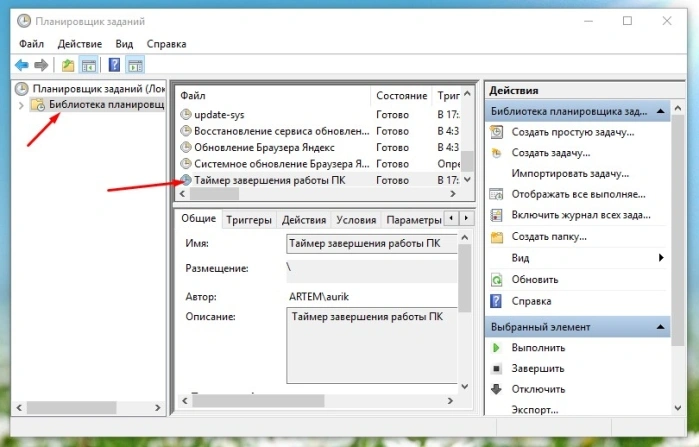Toggle the show/hide console tree icon
This screenshot has width=699, height=447.
[89, 65]
